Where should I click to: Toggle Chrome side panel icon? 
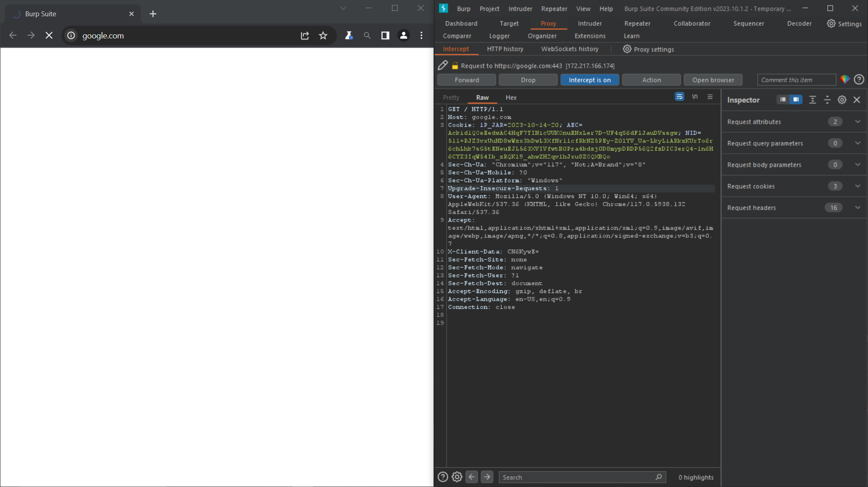[x=385, y=35]
